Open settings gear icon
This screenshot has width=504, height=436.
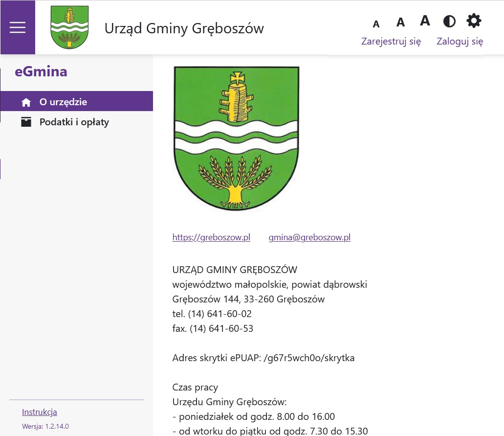pos(474,21)
